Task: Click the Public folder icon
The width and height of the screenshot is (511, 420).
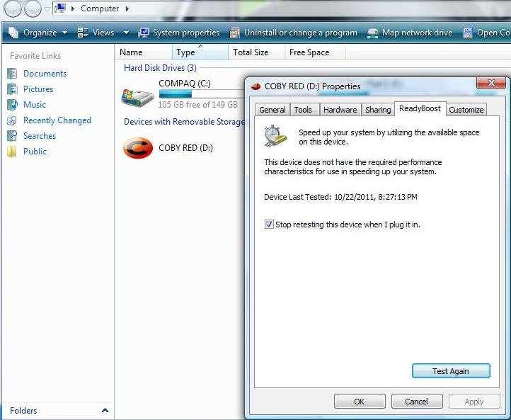Action: pos(12,152)
